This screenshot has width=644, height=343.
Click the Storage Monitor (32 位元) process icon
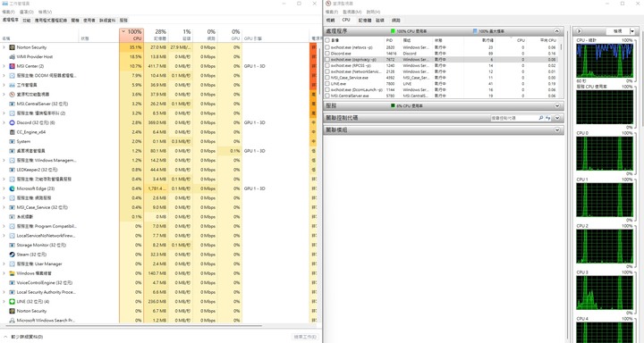pos(12,245)
